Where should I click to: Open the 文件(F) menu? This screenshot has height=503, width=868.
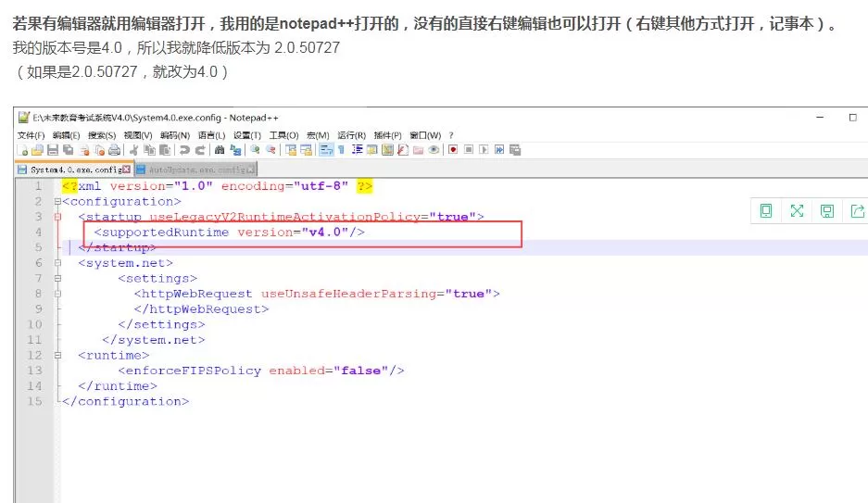(x=31, y=135)
